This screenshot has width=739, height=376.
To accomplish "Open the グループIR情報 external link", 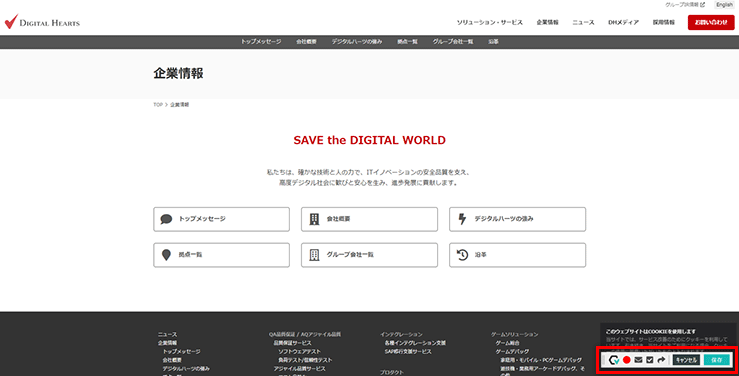I will (x=685, y=5).
